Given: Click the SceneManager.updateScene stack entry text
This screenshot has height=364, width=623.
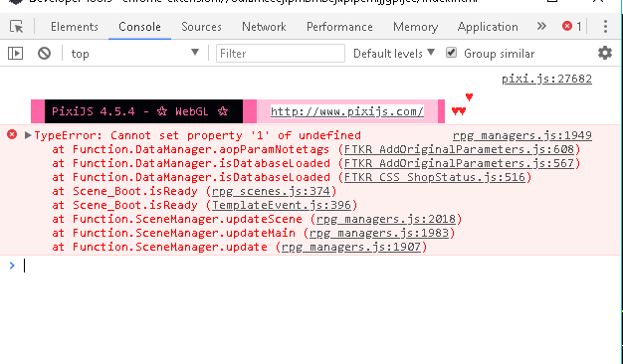Looking at the screenshot, I should tap(187, 219).
